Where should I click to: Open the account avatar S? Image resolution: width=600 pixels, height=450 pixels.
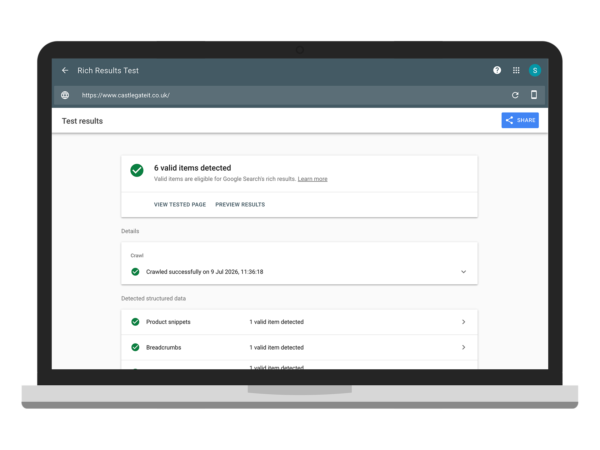[535, 70]
